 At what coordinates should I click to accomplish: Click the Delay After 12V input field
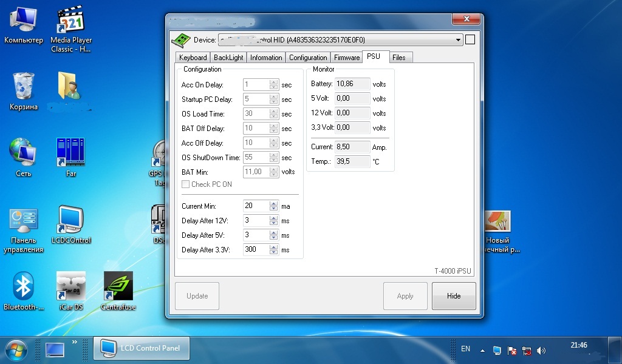coord(256,221)
